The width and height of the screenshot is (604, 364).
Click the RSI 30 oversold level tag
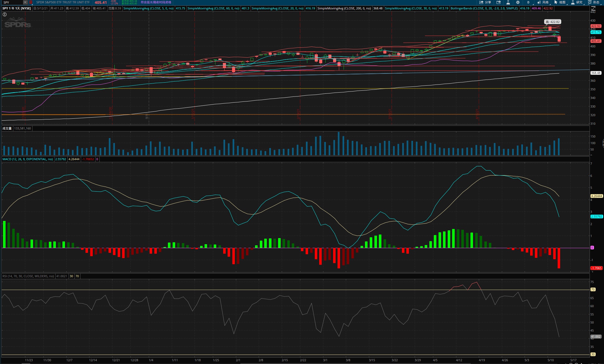593,354
